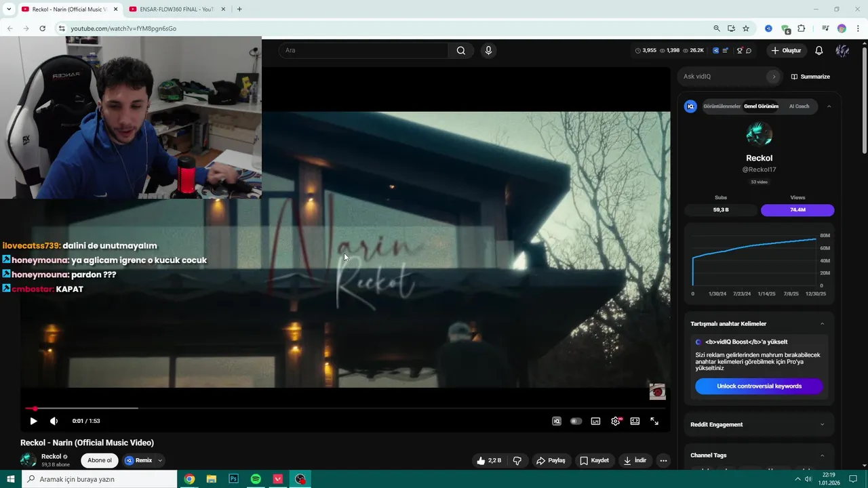Click vidIQ chat bubble icon in header
The image size is (868, 488).
749,50
